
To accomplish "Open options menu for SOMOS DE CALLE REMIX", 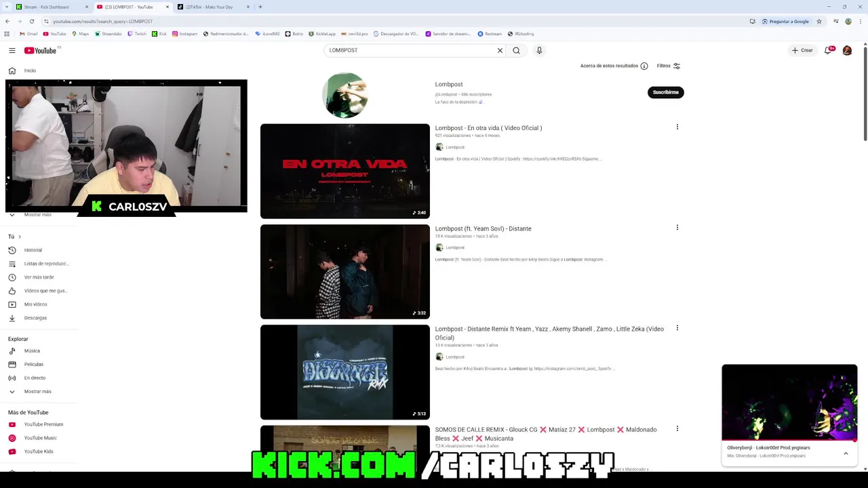I will [677, 428].
